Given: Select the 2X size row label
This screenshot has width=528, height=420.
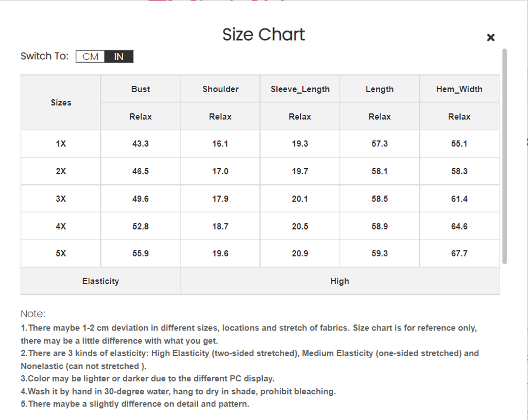Looking at the screenshot, I should click(x=61, y=171).
